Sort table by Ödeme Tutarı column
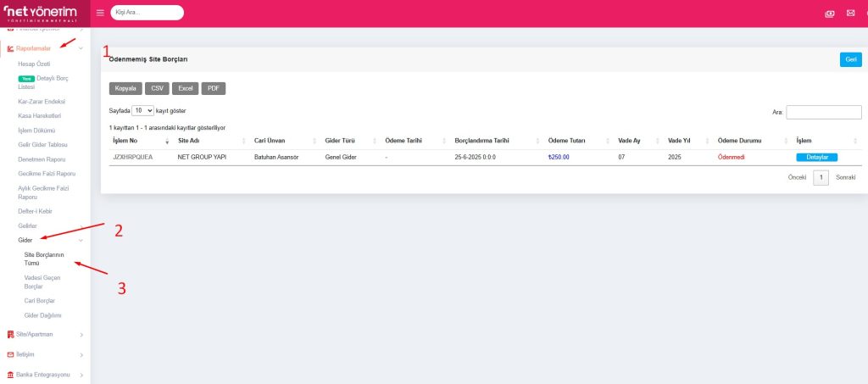This screenshot has width=868, height=384. [566, 140]
